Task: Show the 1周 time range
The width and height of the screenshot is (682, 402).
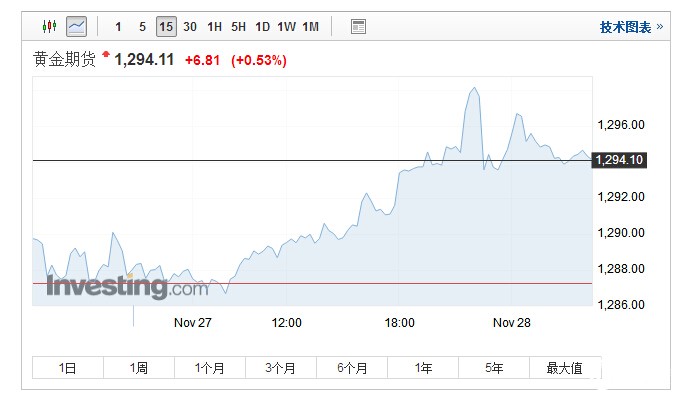Action: click(139, 368)
